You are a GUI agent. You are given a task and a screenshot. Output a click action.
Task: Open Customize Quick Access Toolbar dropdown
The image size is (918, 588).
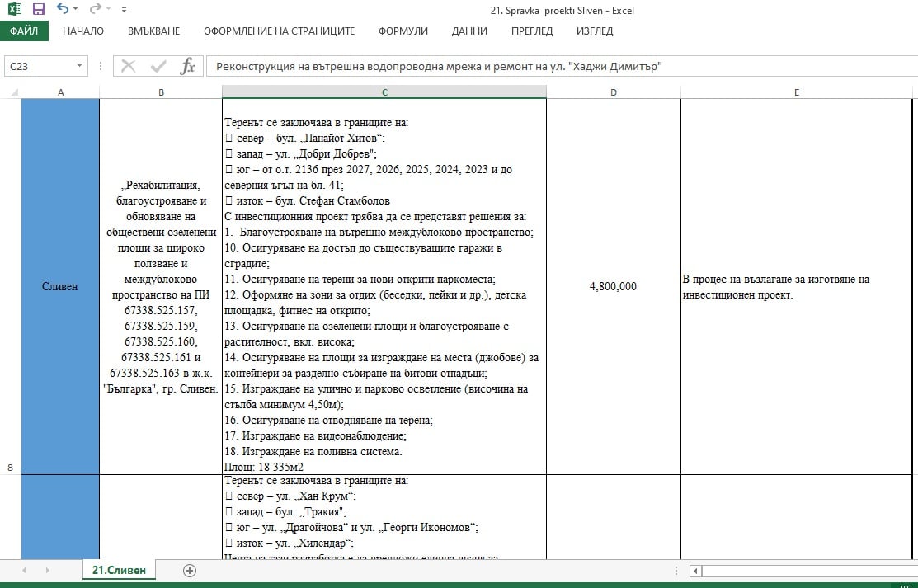click(x=124, y=11)
